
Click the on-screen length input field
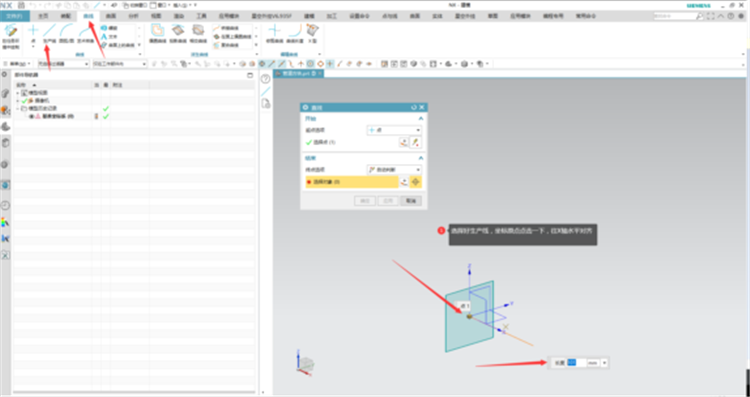(x=576, y=363)
